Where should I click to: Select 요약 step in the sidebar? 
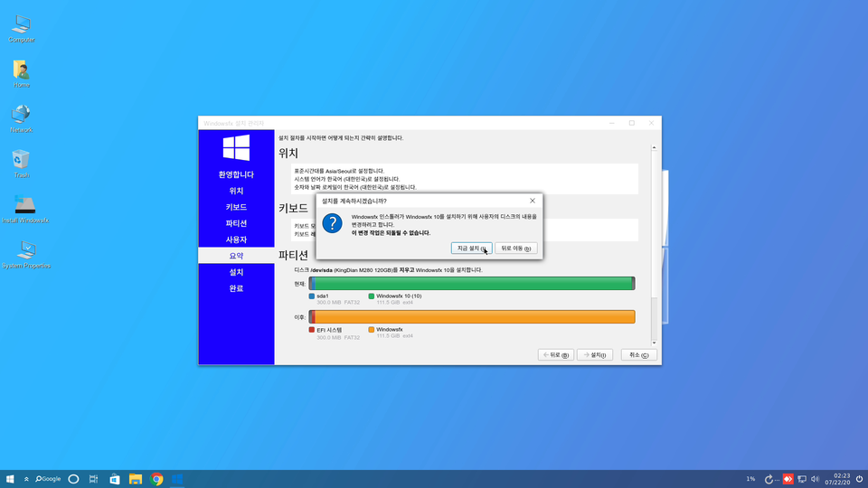[236, 256]
